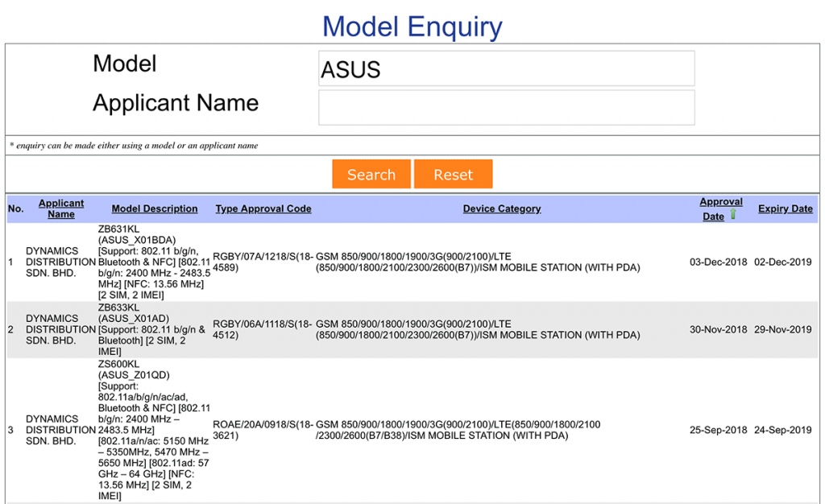Click the 29-Nov-2019 expiry date cell
Viewport: 825px width, 504px height.
point(782,329)
